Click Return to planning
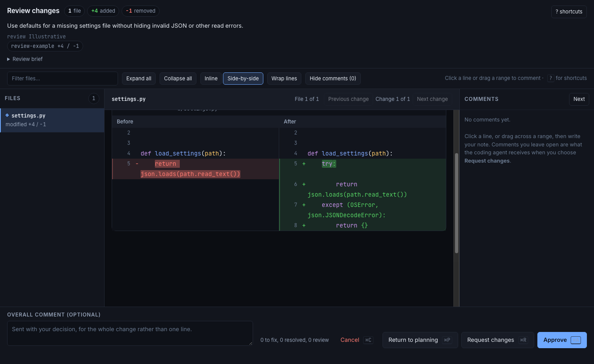Screen dimensions: 594x364 pos(420,340)
